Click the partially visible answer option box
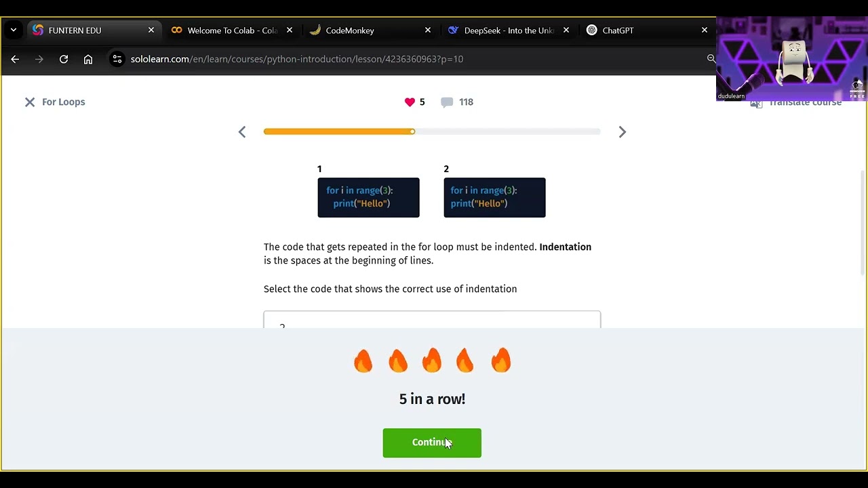Viewport: 868px width, 488px height. point(432,320)
